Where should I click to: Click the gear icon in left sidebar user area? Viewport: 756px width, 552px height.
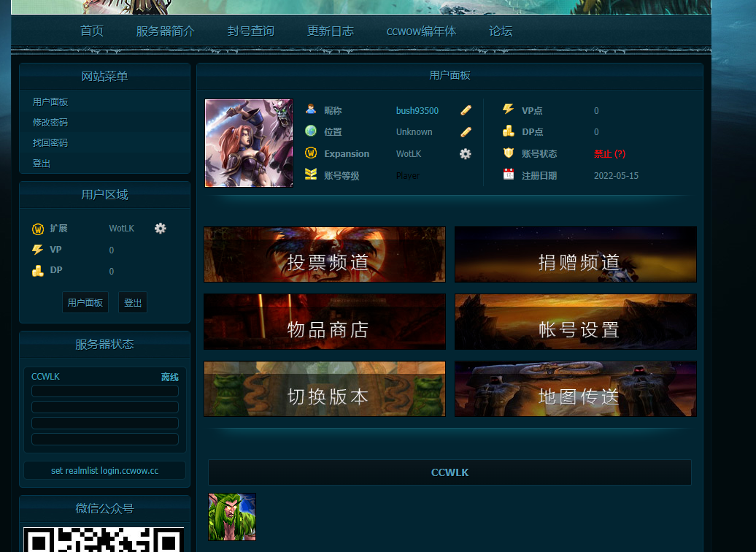click(161, 229)
